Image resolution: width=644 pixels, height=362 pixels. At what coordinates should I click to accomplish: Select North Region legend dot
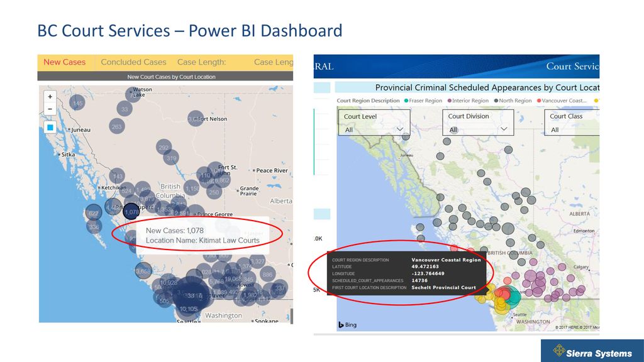pyautogui.click(x=496, y=101)
